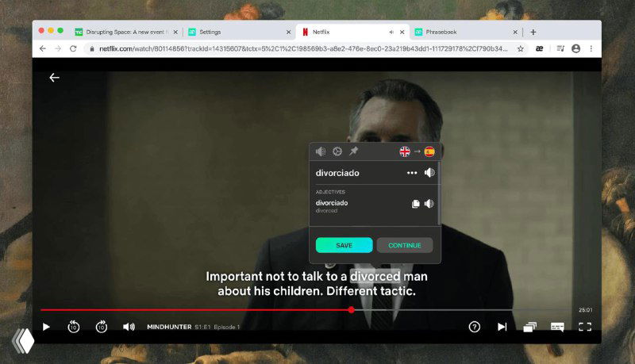This screenshot has height=364, width=635.
Task: Click the Netflix back arrow
Action: coord(54,78)
